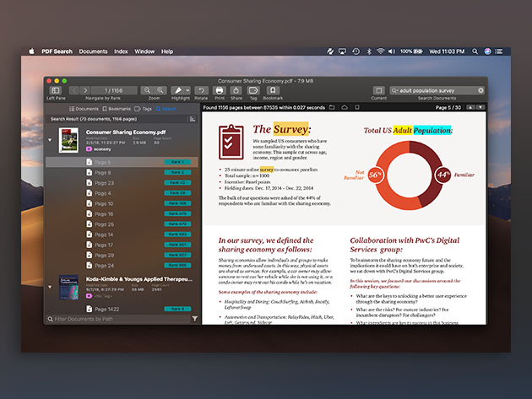Select Page 4 search result
This screenshot has height=399, width=532.
(x=122, y=193)
